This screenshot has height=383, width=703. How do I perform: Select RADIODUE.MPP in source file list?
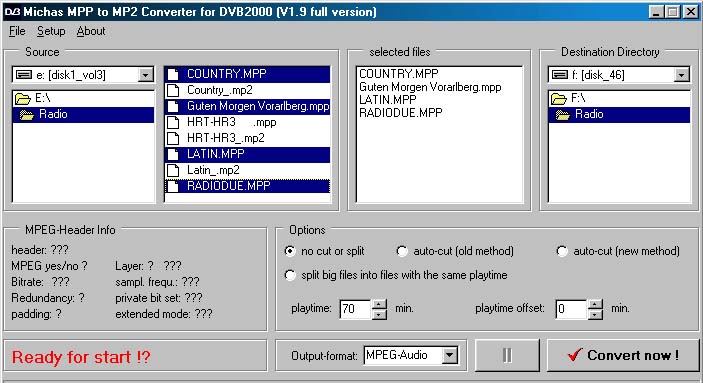pos(248,186)
